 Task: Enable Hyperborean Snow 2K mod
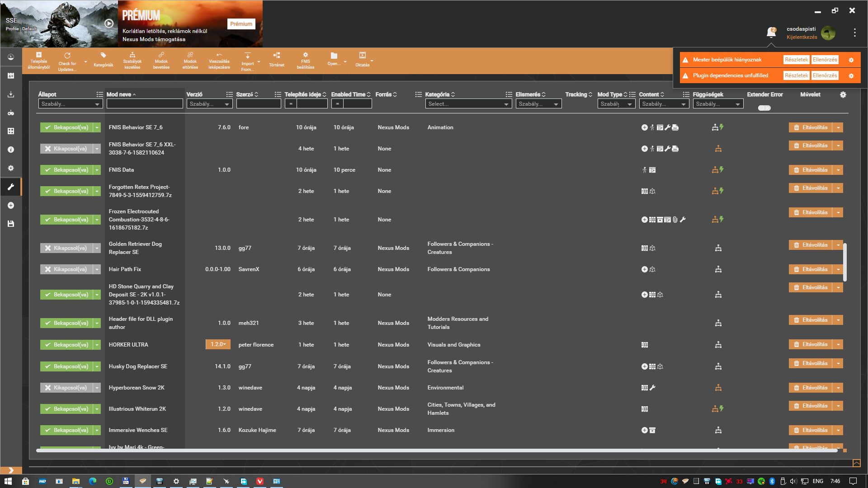66,388
